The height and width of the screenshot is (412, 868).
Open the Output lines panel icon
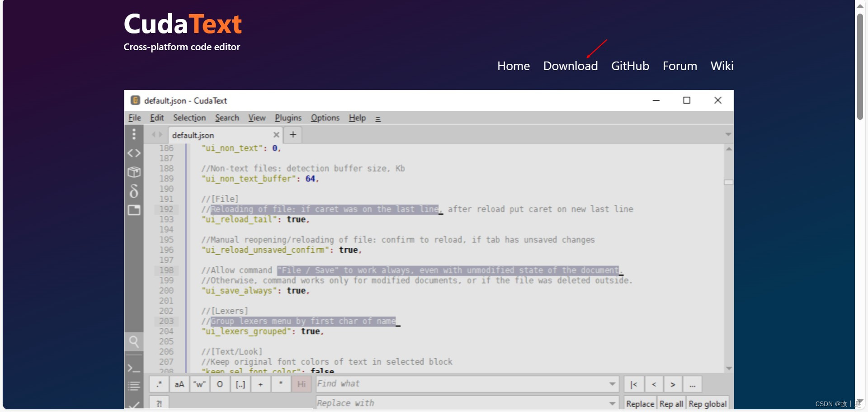click(x=134, y=386)
